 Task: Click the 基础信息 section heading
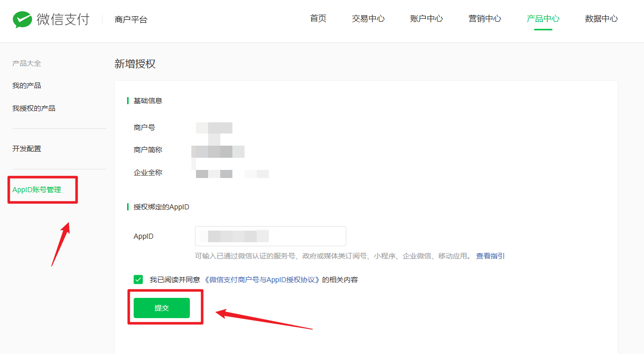click(x=148, y=101)
